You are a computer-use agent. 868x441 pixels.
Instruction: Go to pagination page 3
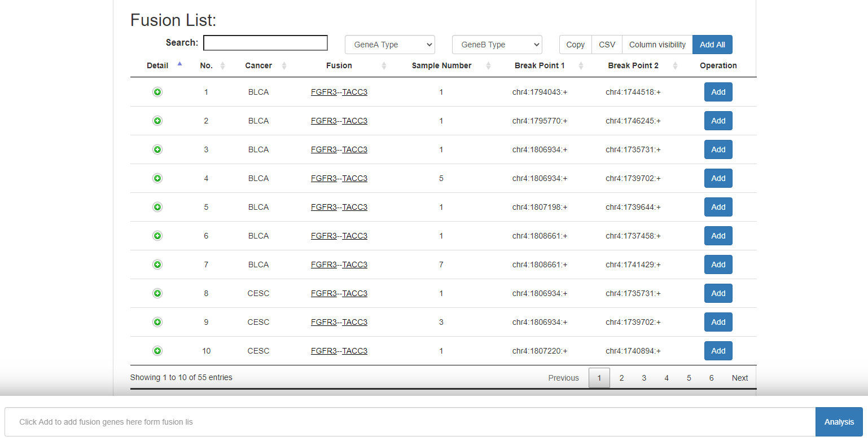click(x=644, y=378)
